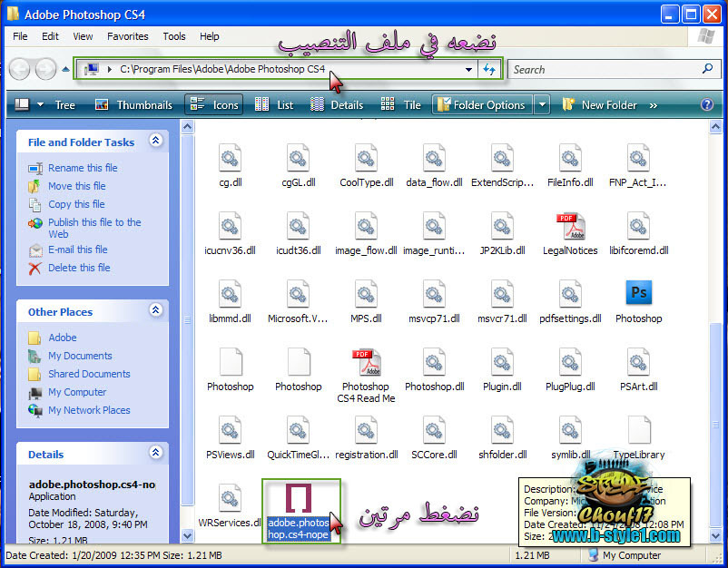Viewport: 728px width, 568px height.
Task: Open Folder Options
Action: click(x=482, y=105)
